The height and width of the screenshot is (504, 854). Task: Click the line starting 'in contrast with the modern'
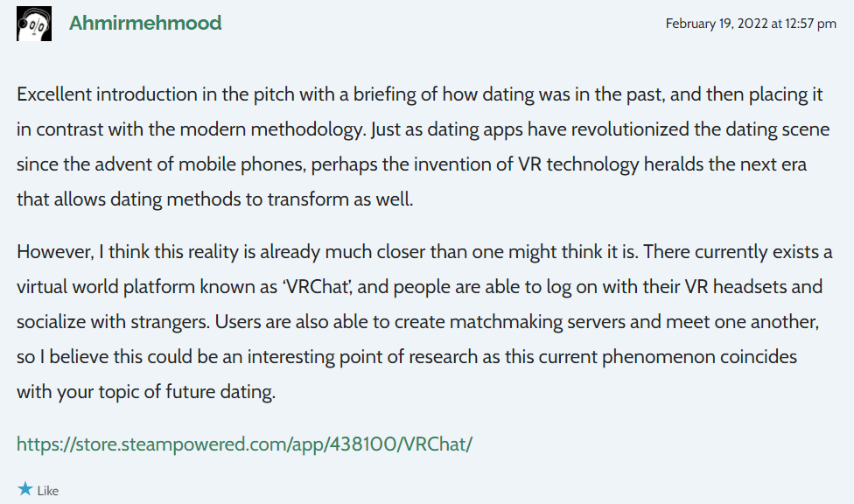[423, 129]
